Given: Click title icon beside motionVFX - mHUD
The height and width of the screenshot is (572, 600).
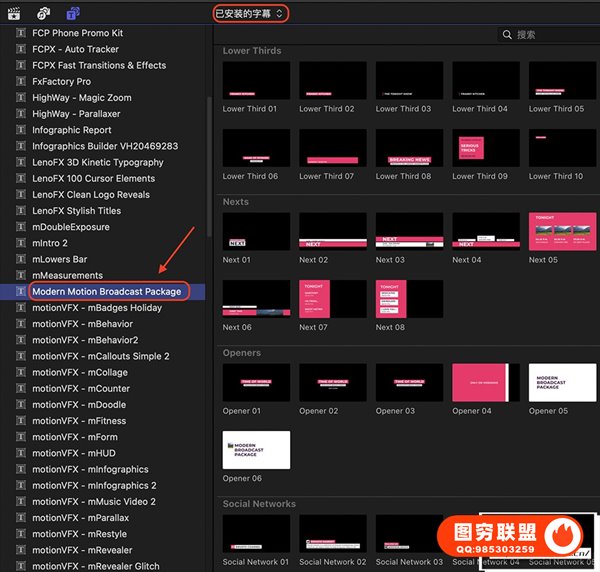Looking at the screenshot, I should (20, 453).
